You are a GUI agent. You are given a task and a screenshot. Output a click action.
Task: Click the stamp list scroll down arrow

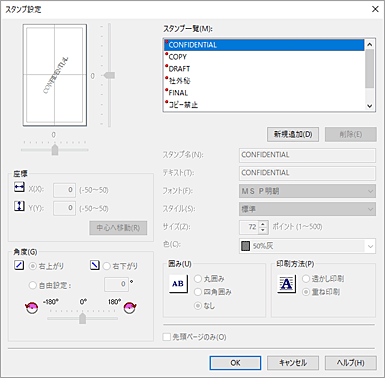pyautogui.click(x=369, y=106)
